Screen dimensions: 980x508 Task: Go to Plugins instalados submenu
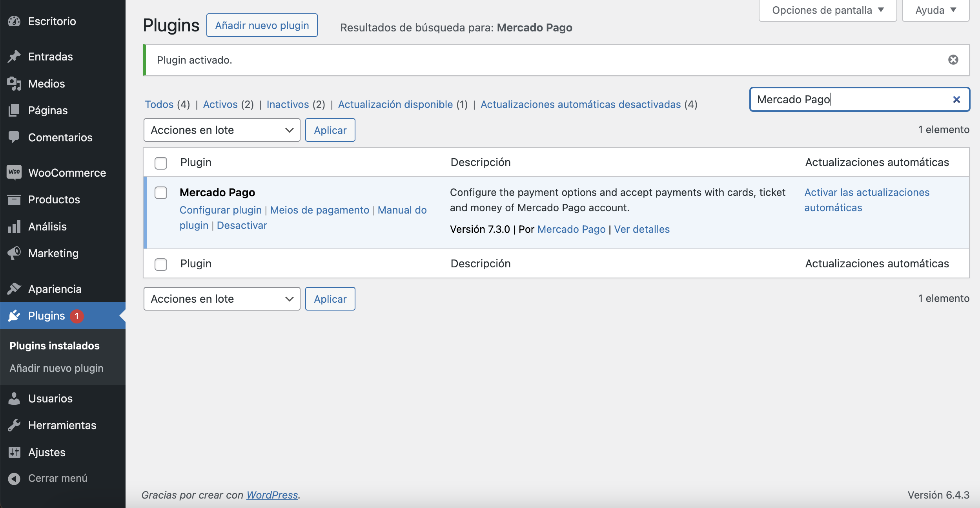click(55, 346)
